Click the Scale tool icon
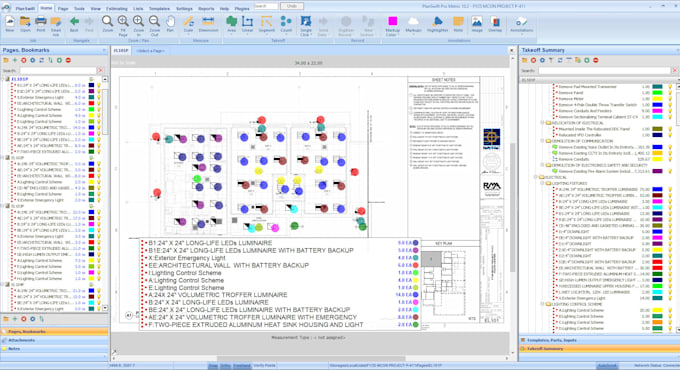The image size is (680, 370). point(189,21)
